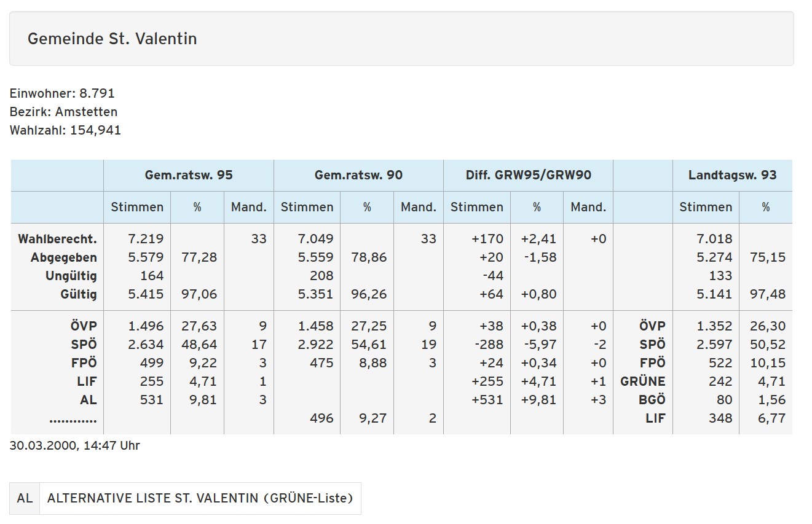Click the Diff. GRW95/GRW90 column header

[x=528, y=175]
